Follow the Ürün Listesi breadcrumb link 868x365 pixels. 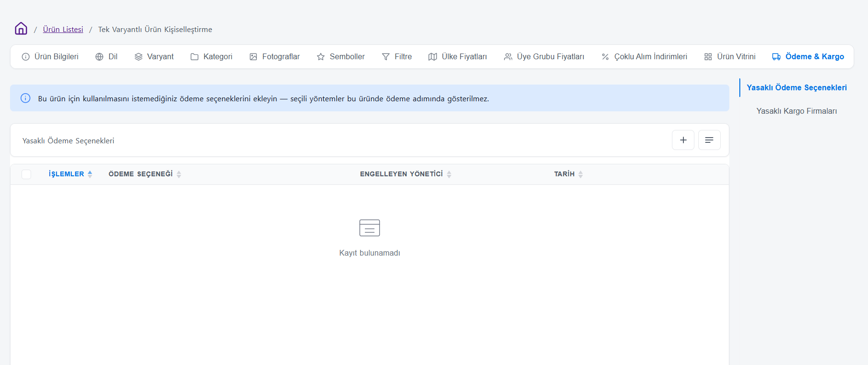click(x=63, y=29)
